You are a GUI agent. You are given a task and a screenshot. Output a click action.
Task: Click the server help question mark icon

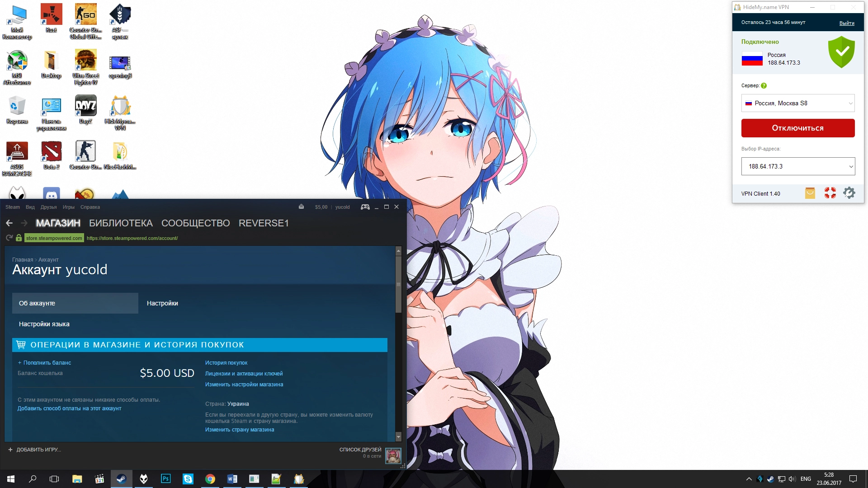(764, 86)
